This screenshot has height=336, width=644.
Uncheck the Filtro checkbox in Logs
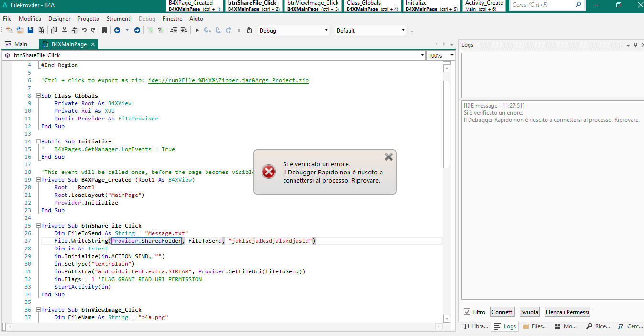click(x=467, y=312)
